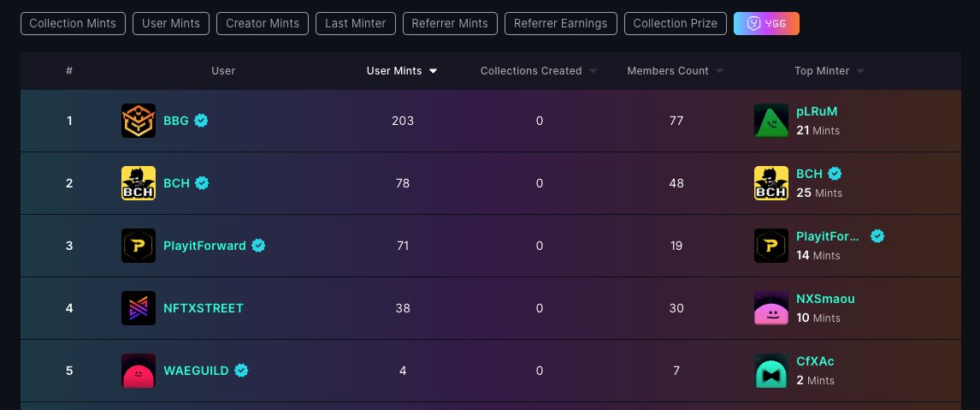
Task: Open the BCH user name link
Action: 177,183
